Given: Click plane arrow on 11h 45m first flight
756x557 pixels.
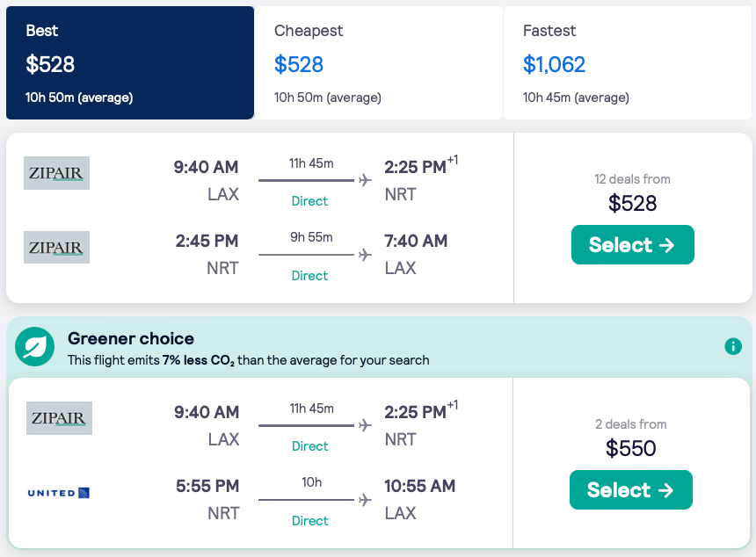Looking at the screenshot, I should tap(365, 180).
